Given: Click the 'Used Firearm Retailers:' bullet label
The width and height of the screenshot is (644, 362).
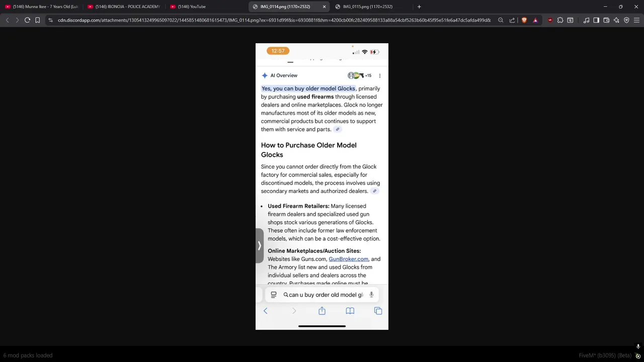Looking at the screenshot, I should coord(298,206).
